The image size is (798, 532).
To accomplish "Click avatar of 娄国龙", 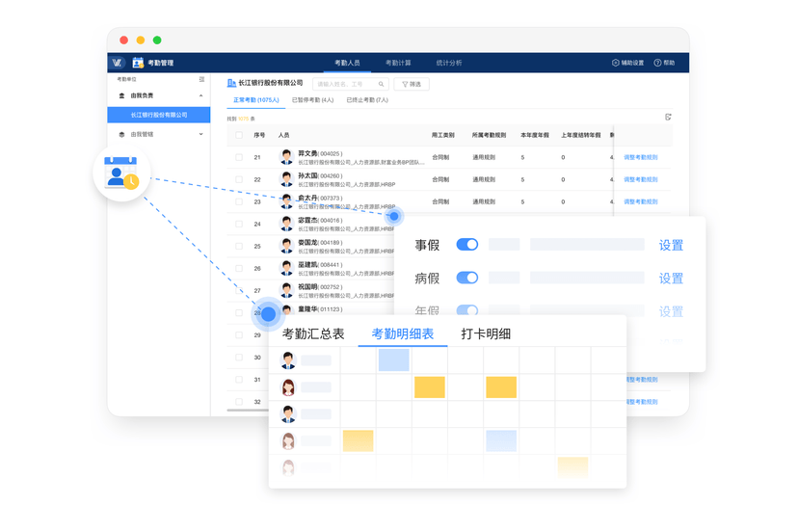I will click(286, 246).
